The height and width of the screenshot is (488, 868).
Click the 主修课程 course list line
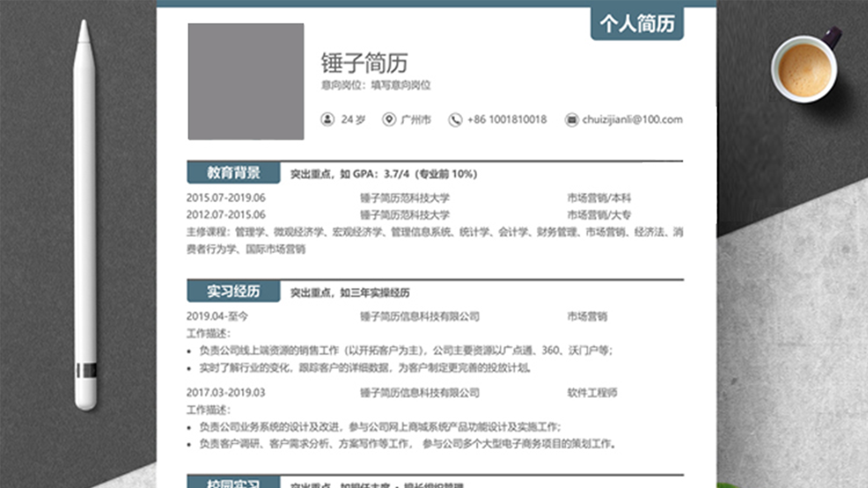435,240
